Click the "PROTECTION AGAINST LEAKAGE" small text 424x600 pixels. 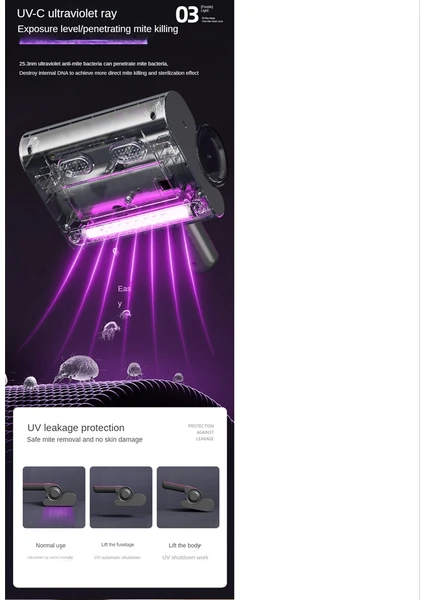tap(201, 432)
